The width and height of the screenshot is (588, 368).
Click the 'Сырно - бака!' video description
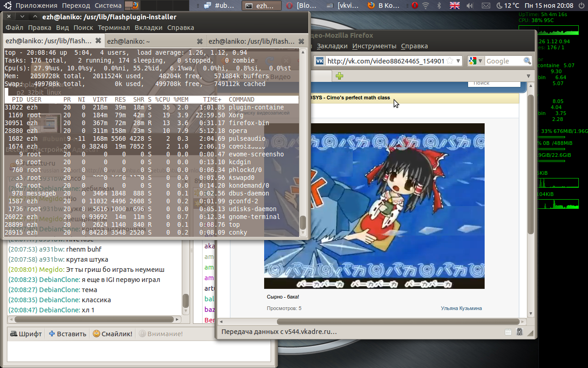[283, 297]
